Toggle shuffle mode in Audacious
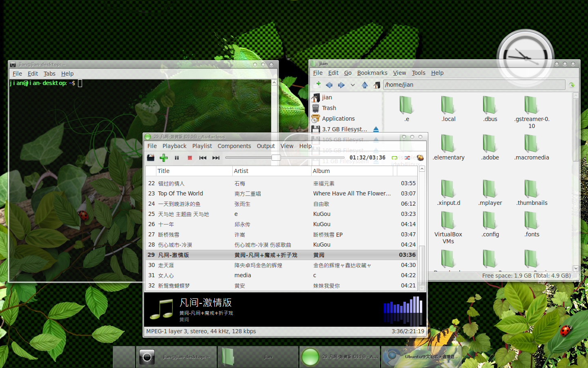Image resolution: width=588 pixels, height=368 pixels. (407, 157)
